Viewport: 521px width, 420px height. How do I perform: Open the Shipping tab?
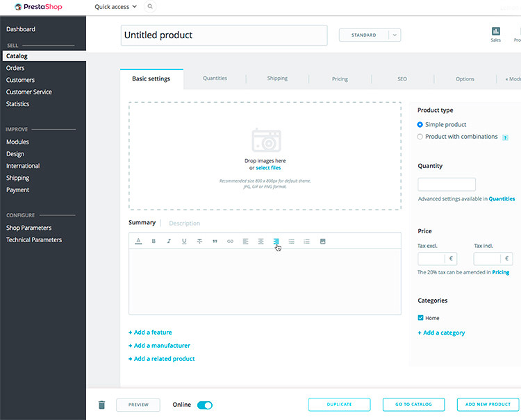point(277,78)
